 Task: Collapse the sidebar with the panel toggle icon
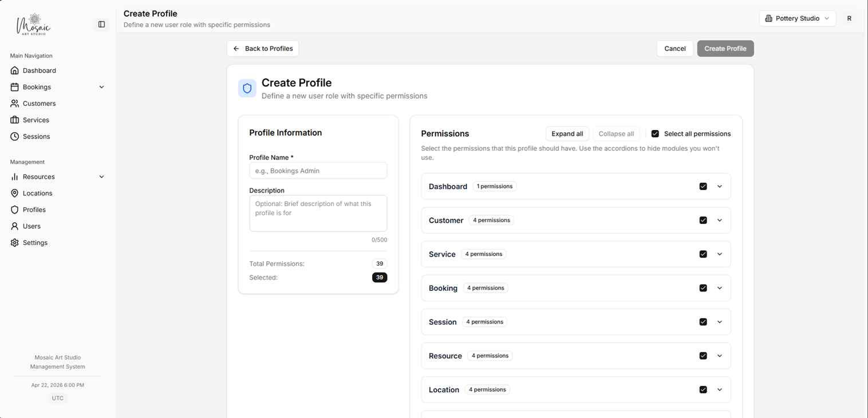tap(101, 24)
